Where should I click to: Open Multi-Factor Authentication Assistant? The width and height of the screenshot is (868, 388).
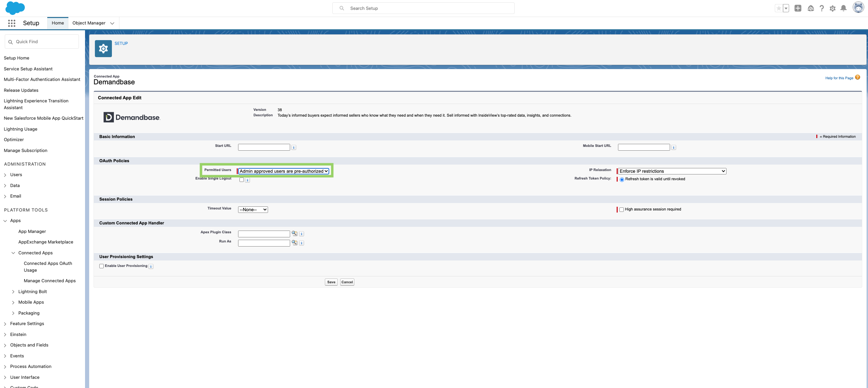[x=42, y=80]
